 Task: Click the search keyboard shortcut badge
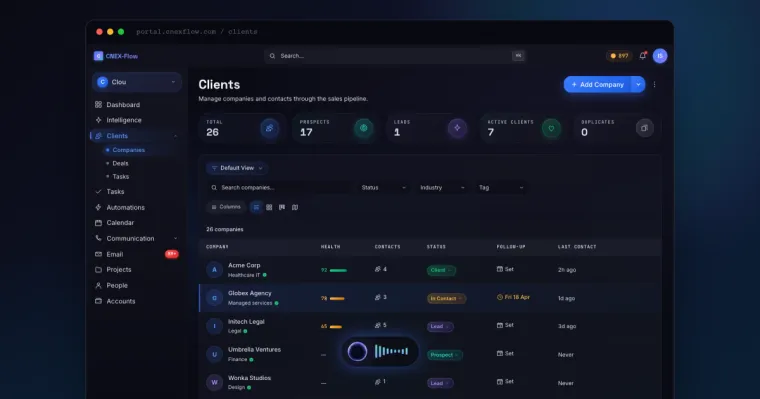coord(518,56)
